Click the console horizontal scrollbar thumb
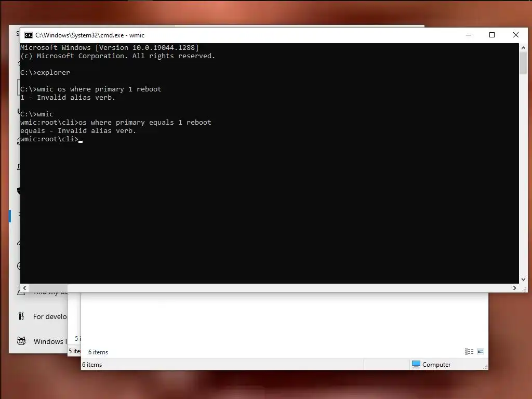The width and height of the screenshot is (532, 399). click(x=48, y=288)
